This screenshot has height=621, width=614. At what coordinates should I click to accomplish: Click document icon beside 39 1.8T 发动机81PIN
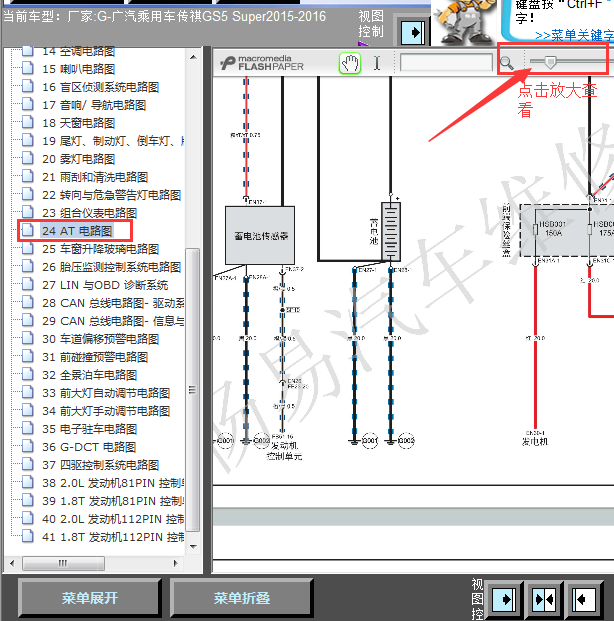pos(28,500)
